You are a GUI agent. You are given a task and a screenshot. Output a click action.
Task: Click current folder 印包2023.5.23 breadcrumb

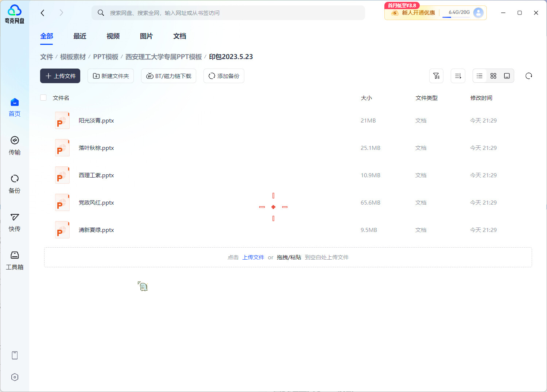point(231,57)
